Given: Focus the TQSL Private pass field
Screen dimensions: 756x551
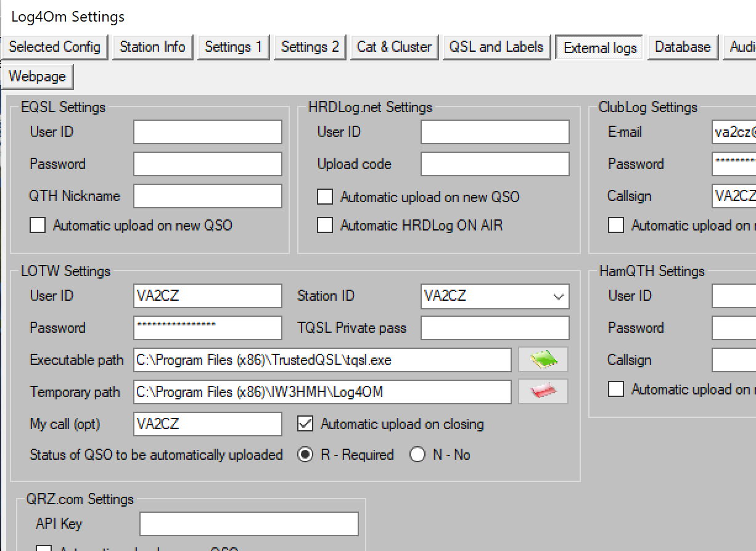Looking at the screenshot, I should 495,328.
